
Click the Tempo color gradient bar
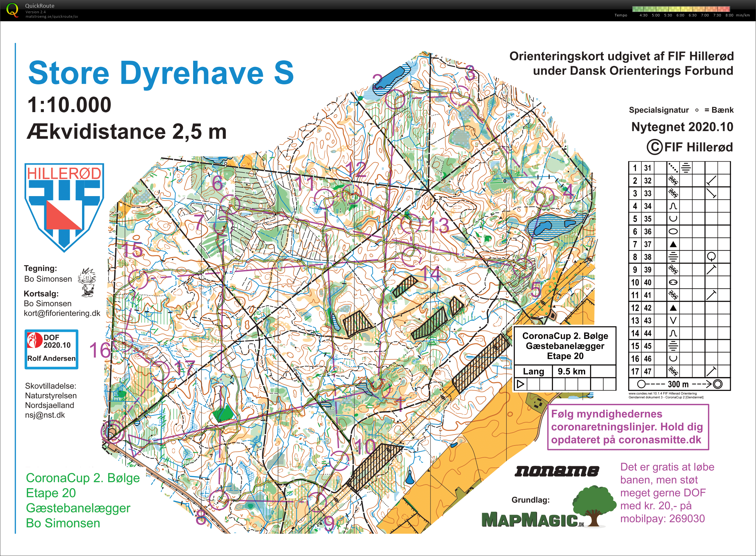coord(681,9)
